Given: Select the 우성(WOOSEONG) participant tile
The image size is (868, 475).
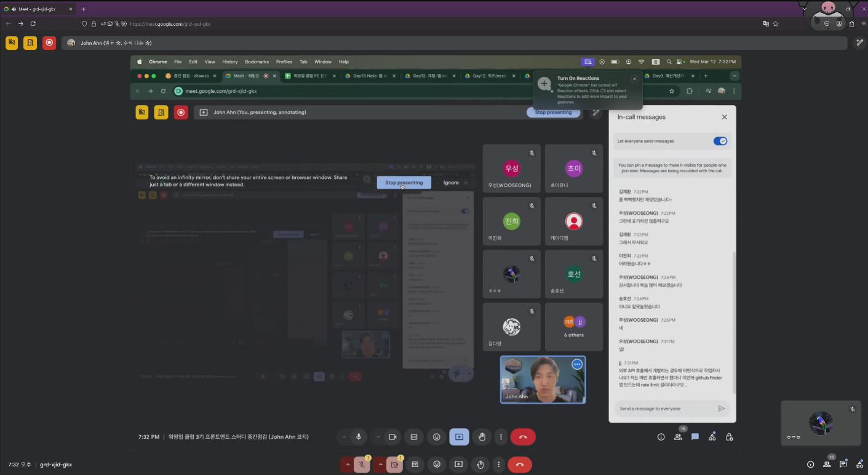Looking at the screenshot, I should point(512,169).
